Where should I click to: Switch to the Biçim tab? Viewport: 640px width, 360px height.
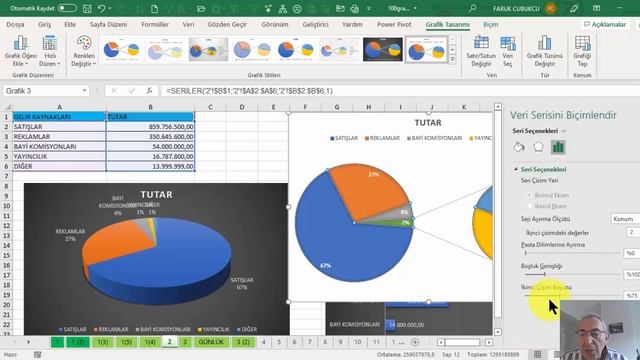(x=491, y=24)
